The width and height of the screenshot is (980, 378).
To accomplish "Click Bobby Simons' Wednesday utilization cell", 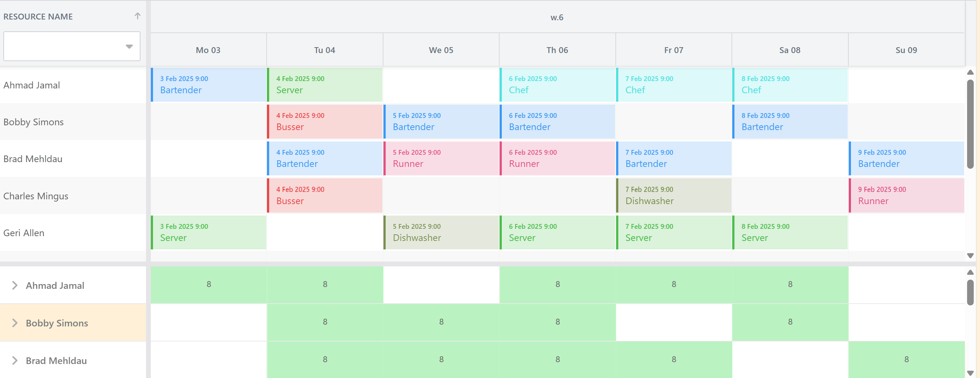I will (441, 322).
